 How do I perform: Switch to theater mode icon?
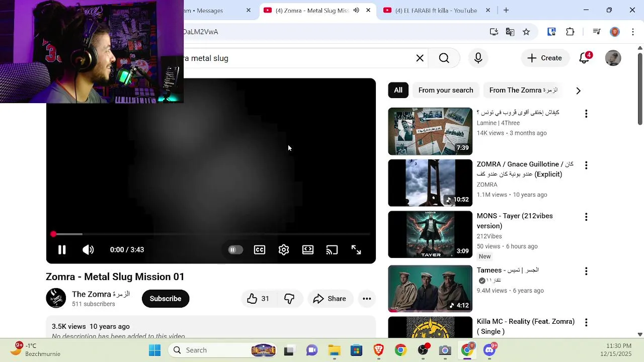[x=308, y=250]
